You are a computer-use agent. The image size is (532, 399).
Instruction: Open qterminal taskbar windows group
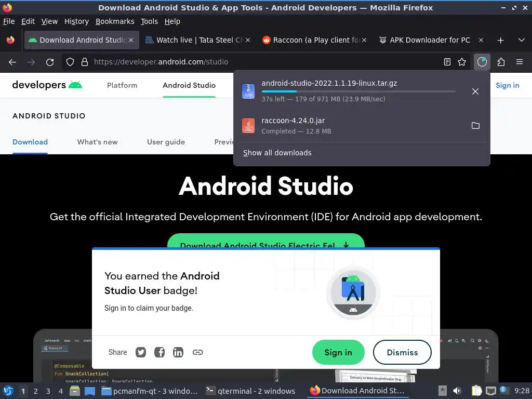250,391
